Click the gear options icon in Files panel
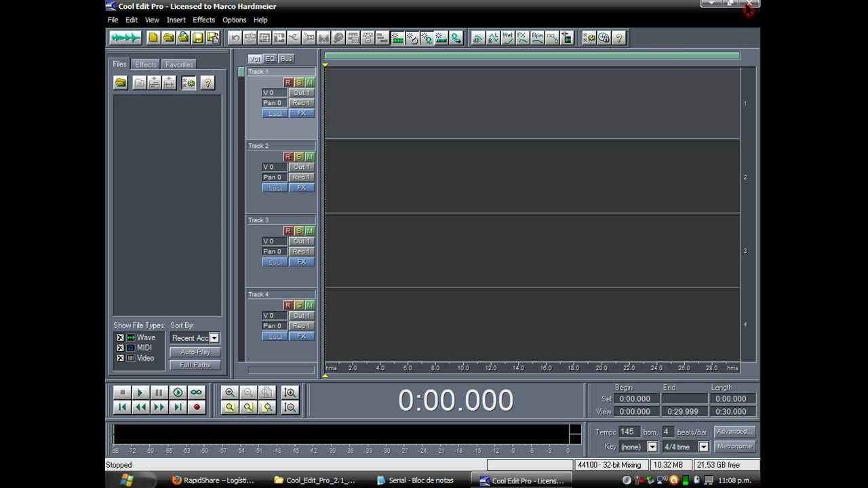 pyautogui.click(x=189, y=83)
